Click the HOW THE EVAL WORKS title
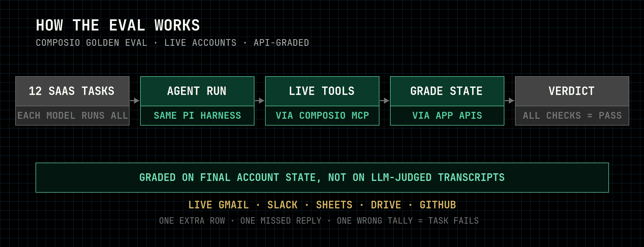Viewport: 644px width, 247px height. (x=118, y=25)
